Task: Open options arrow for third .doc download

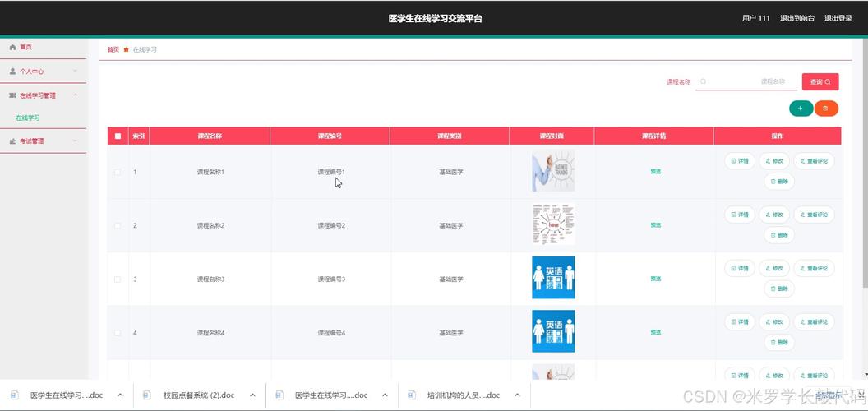Action: (386, 395)
